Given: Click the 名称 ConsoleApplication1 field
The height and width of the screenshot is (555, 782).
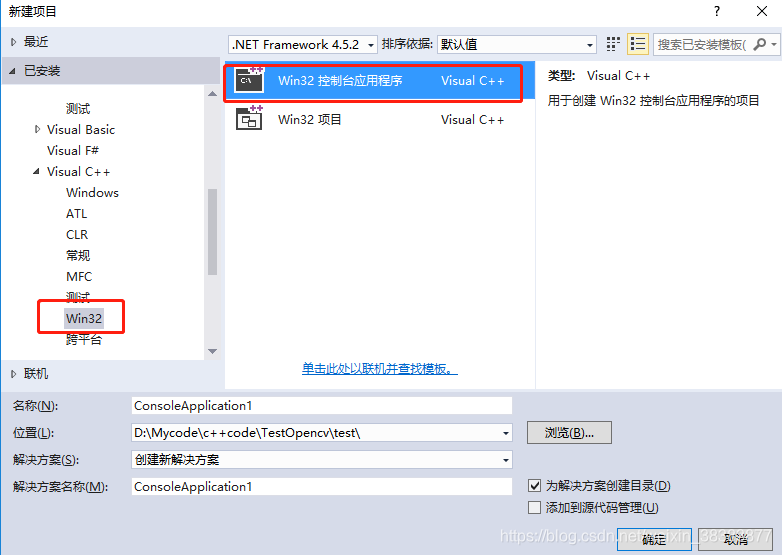Looking at the screenshot, I should tap(322, 405).
